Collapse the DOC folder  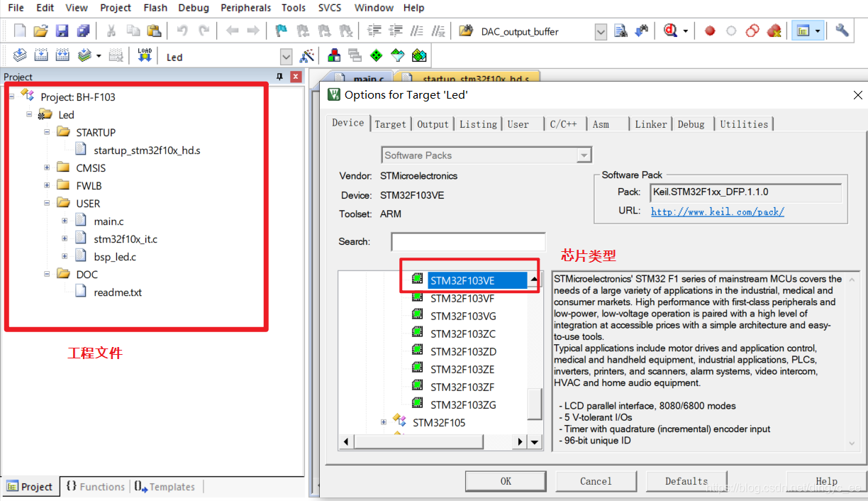coord(47,274)
